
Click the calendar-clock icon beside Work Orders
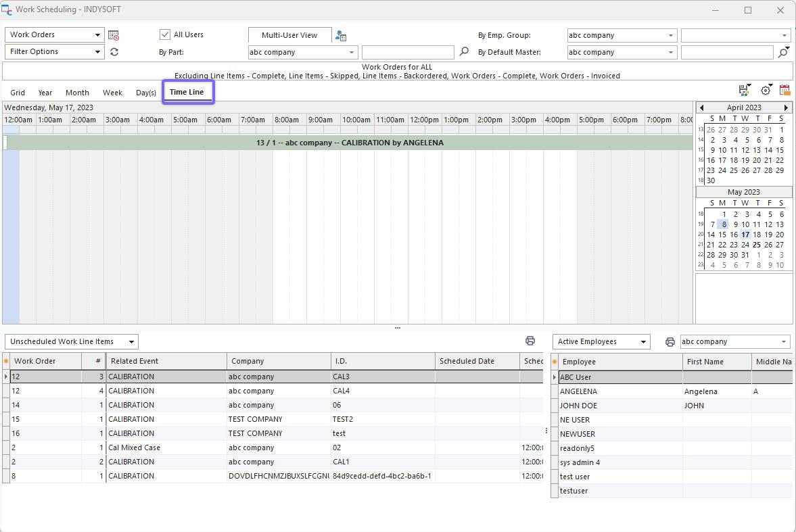(114, 35)
